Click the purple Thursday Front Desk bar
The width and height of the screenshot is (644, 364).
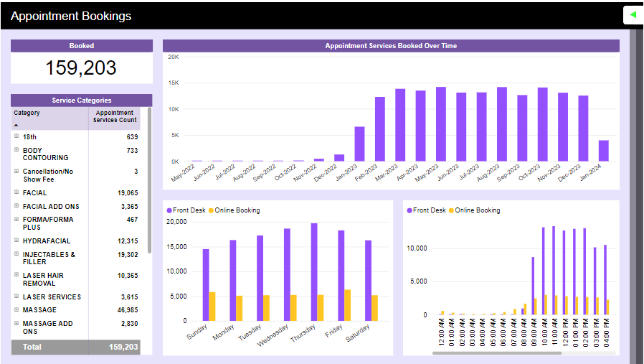click(313, 271)
